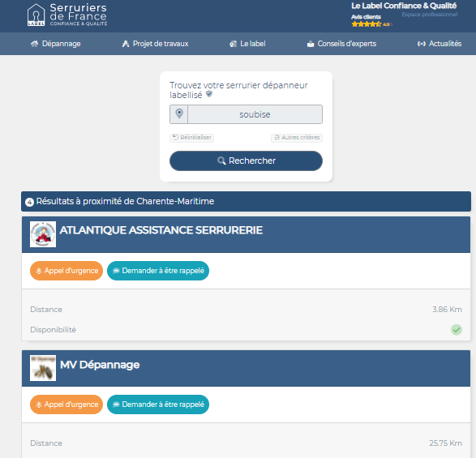The height and width of the screenshot is (458, 476).
Task: Expand Autres critères options
Action: [297, 138]
